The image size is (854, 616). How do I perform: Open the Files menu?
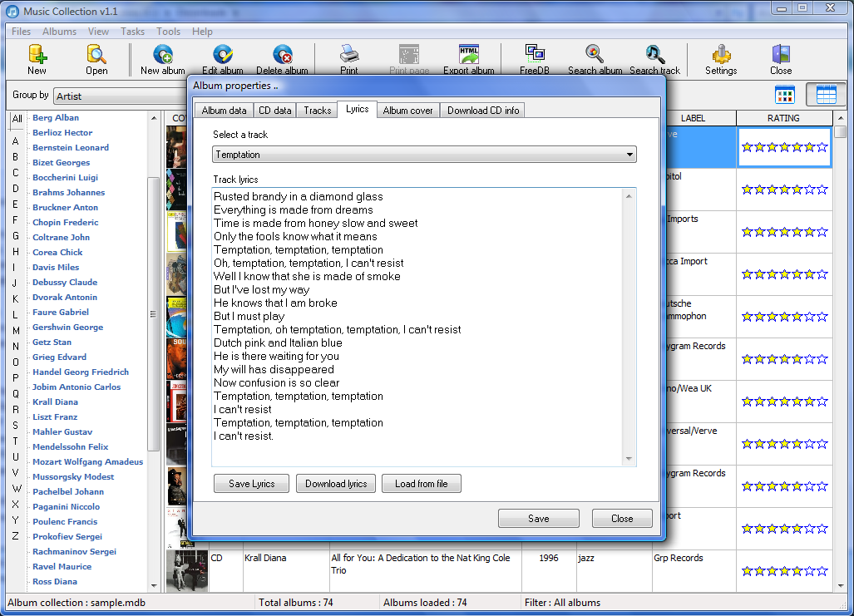point(22,32)
